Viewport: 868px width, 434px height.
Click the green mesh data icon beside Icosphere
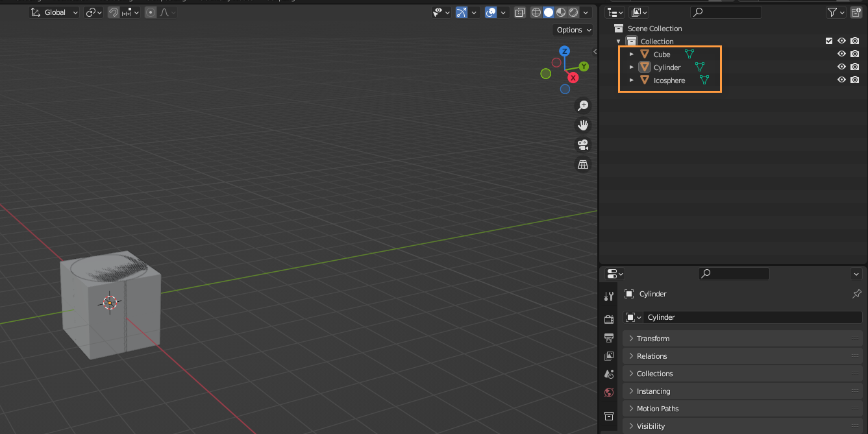[x=704, y=80]
